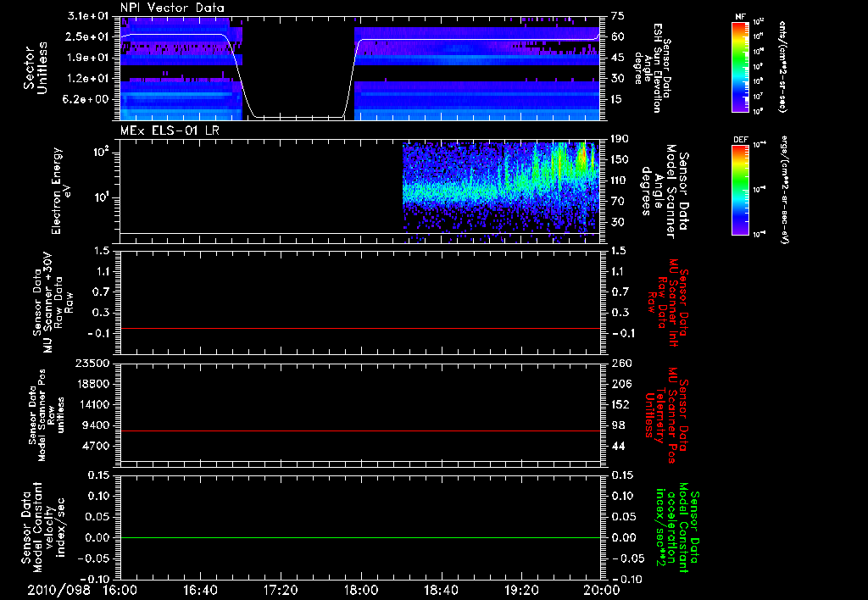Viewport: 868px width, 600px height.
Task: Click the white sun elevation curve in NPI panel
Action: (360, 75)
